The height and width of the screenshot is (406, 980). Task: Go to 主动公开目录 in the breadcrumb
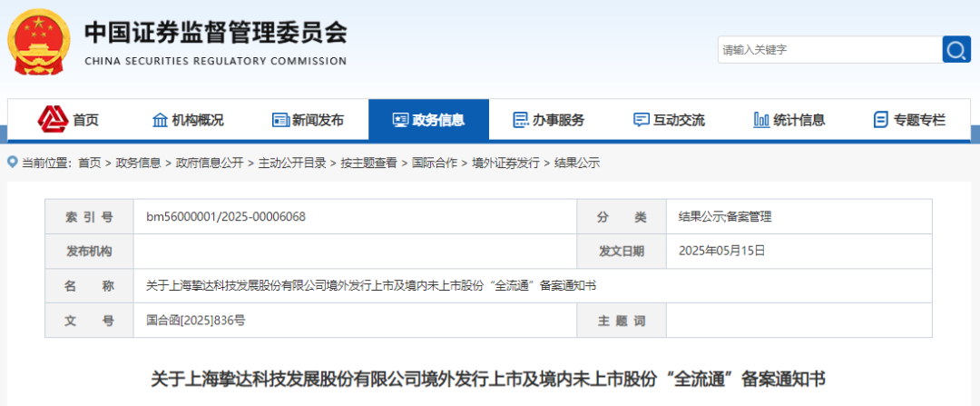pos(292,163)
